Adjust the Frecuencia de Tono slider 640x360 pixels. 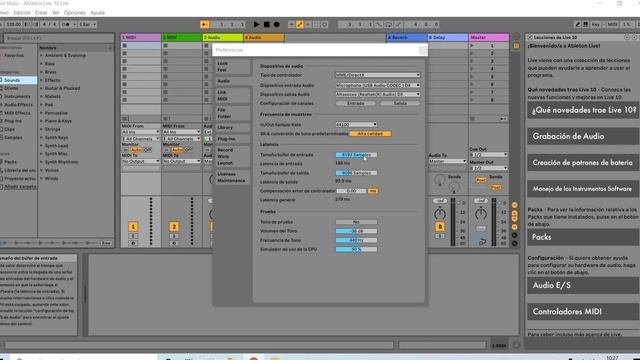click(356, 240)
